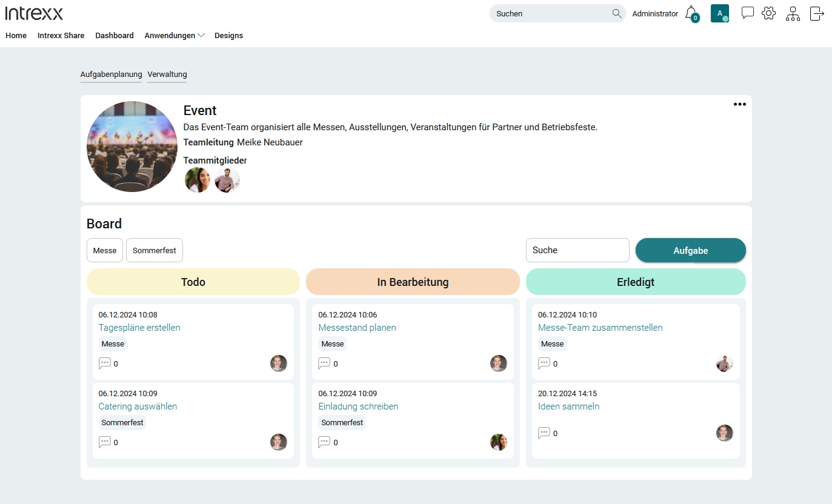This screenshot has height=504, width=832.
Task: Click the Sommerfest tag on Einladung schreiben
Action: [342, 423]
